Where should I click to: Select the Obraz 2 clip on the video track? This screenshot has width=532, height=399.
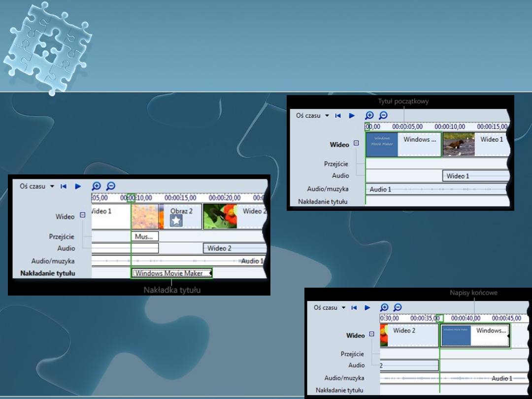point(181,216)
